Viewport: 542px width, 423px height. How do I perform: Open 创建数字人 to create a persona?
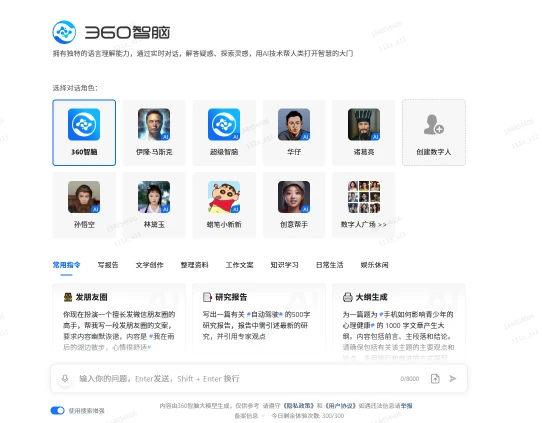pyautogui.click(x=434, y=133)
